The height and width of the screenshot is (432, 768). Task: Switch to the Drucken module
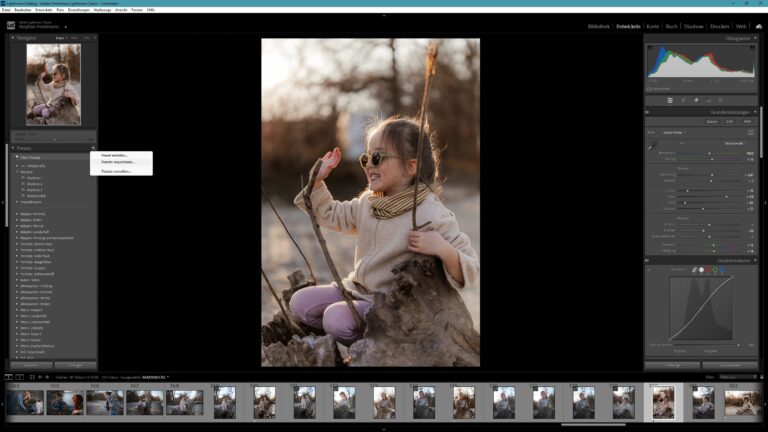coord(720,26)
